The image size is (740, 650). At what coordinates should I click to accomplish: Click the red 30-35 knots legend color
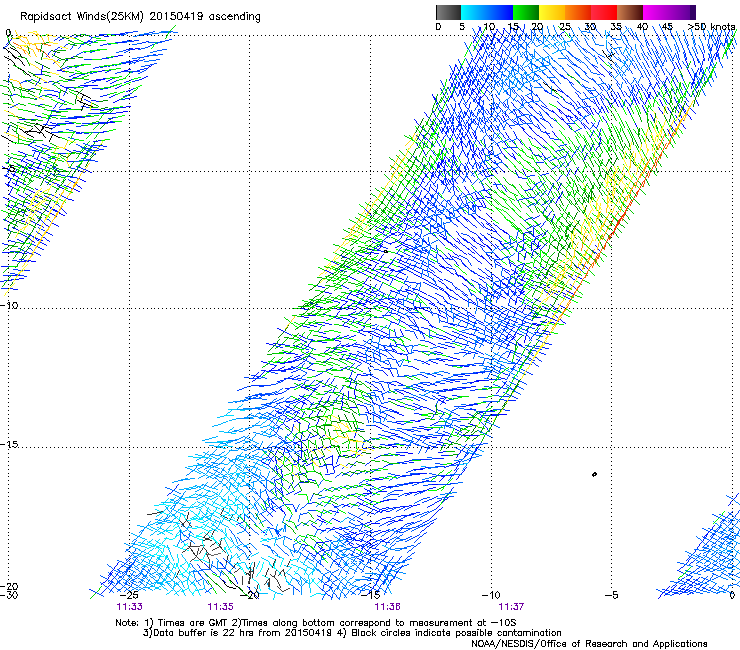coord(604,12)
